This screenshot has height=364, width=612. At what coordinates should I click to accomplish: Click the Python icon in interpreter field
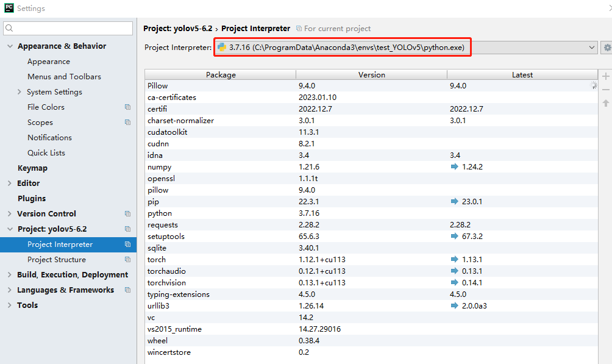pyautogui.click(x=222, y=48)
